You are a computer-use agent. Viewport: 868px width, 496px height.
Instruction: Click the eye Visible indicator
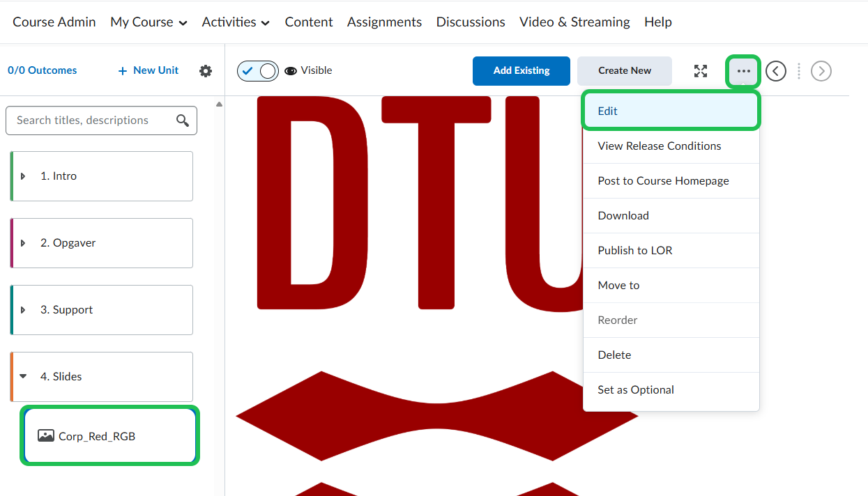tap(291, 71)
